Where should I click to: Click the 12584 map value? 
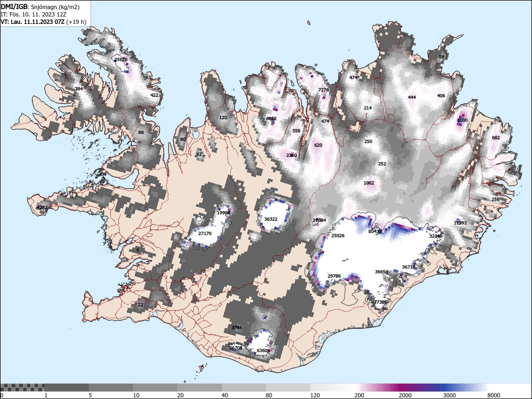tap(319, 220)
